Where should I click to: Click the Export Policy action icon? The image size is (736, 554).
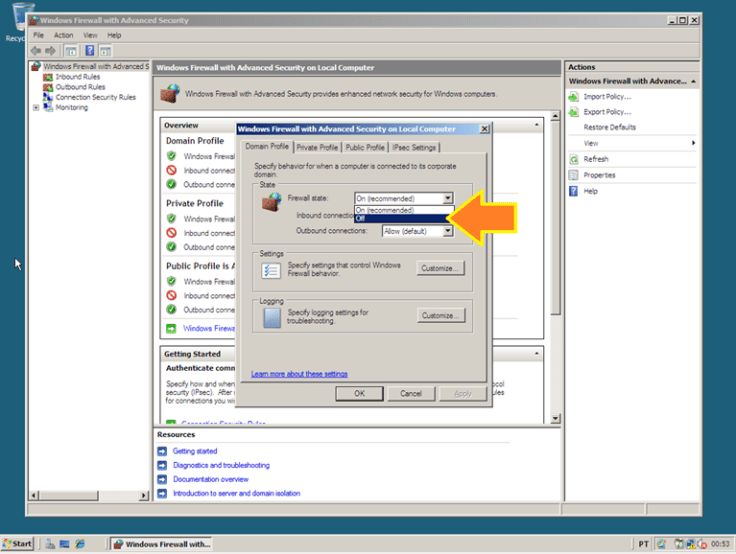click(574, 112)
